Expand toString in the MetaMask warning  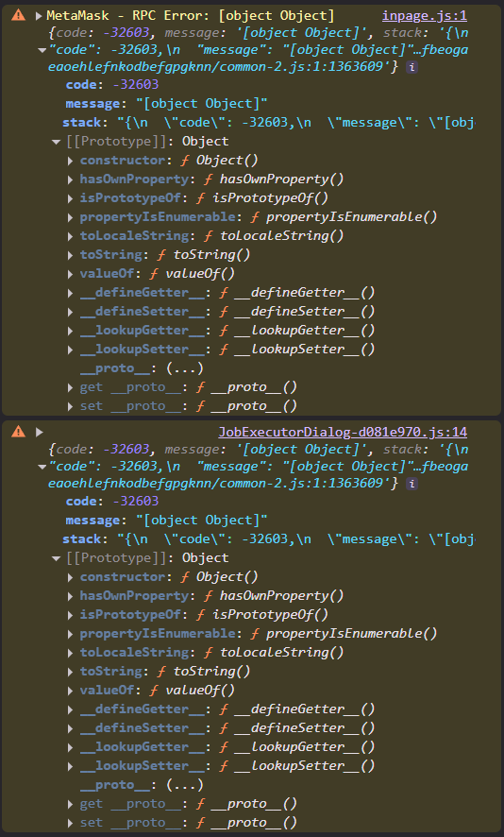(71, 255)
